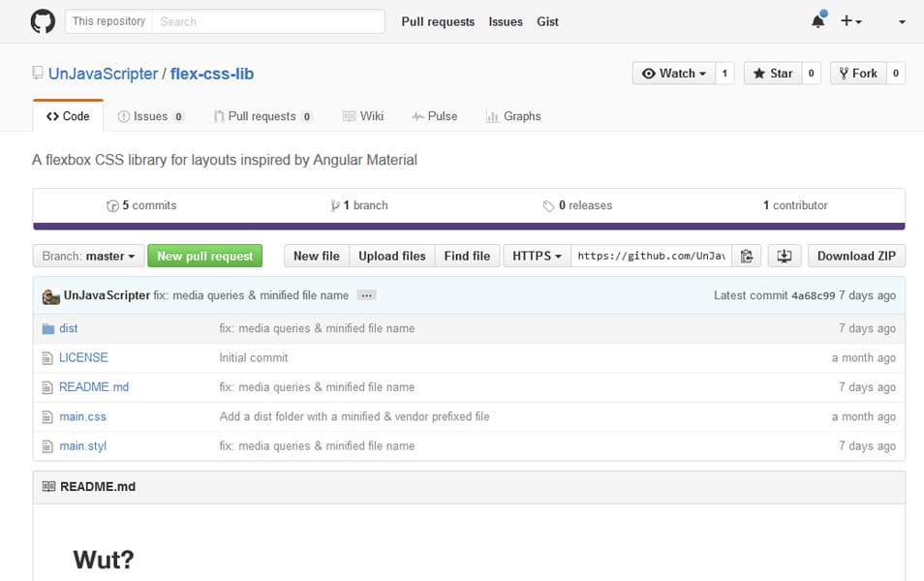The width and height of the screenshot is (924, 581).
Task: Click the Search input field
Action: 268,21
